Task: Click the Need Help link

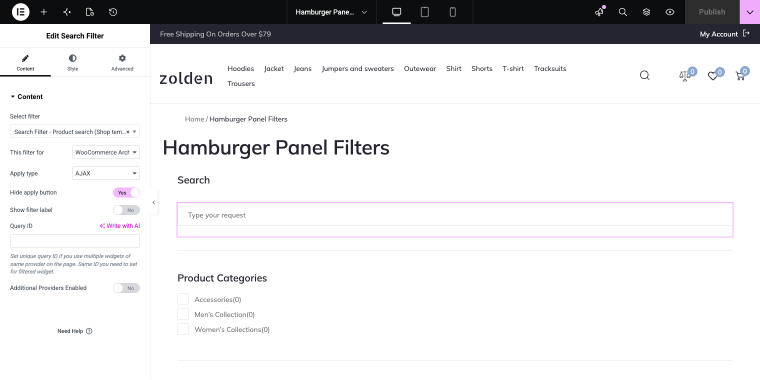Action: click(70, 331)
